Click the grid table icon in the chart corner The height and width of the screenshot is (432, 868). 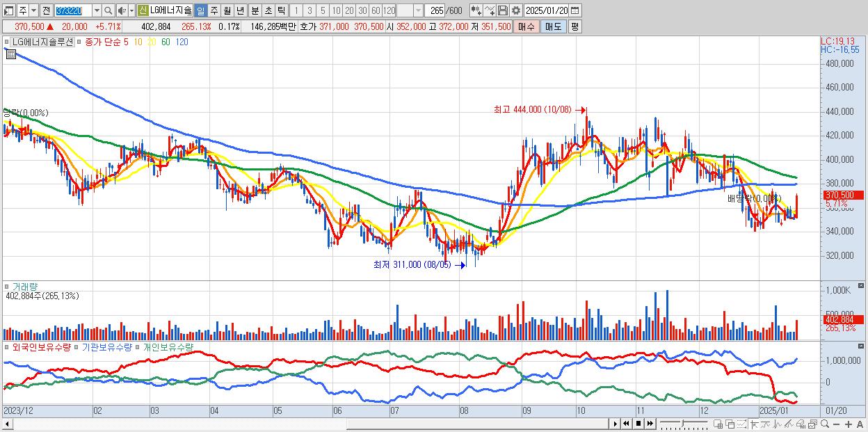[x=10, y=54]
